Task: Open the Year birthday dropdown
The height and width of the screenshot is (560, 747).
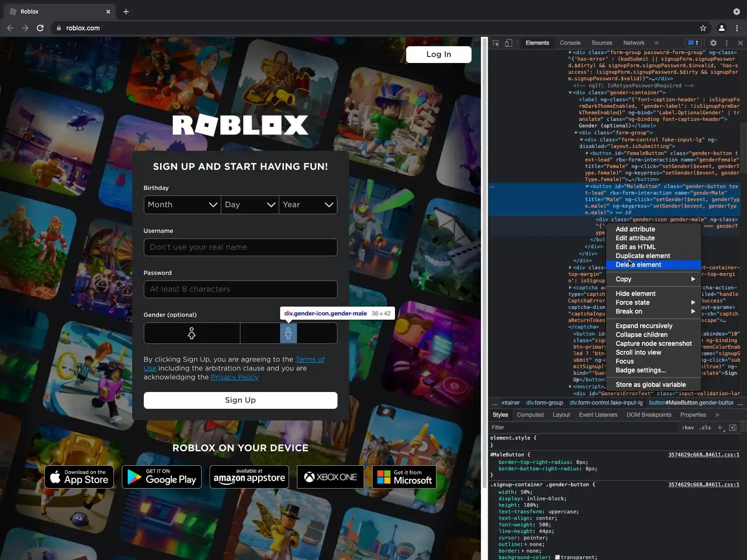Action: [308, 205]
